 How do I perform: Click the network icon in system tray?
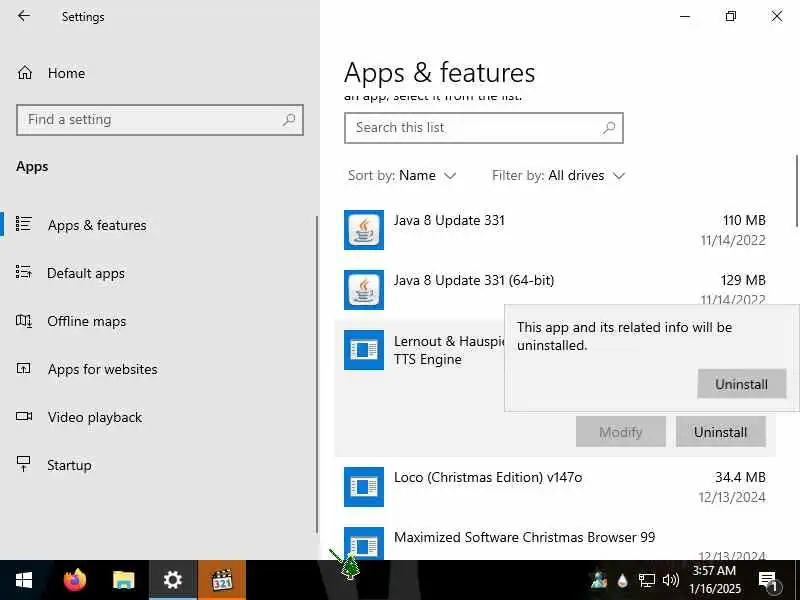click(646, 580)
